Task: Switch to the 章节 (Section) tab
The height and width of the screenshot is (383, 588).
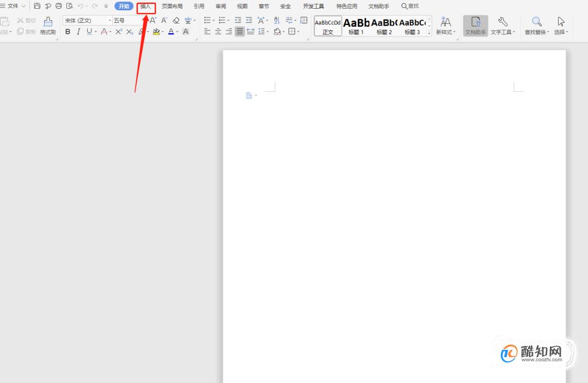Action: (x=264, y=7)
